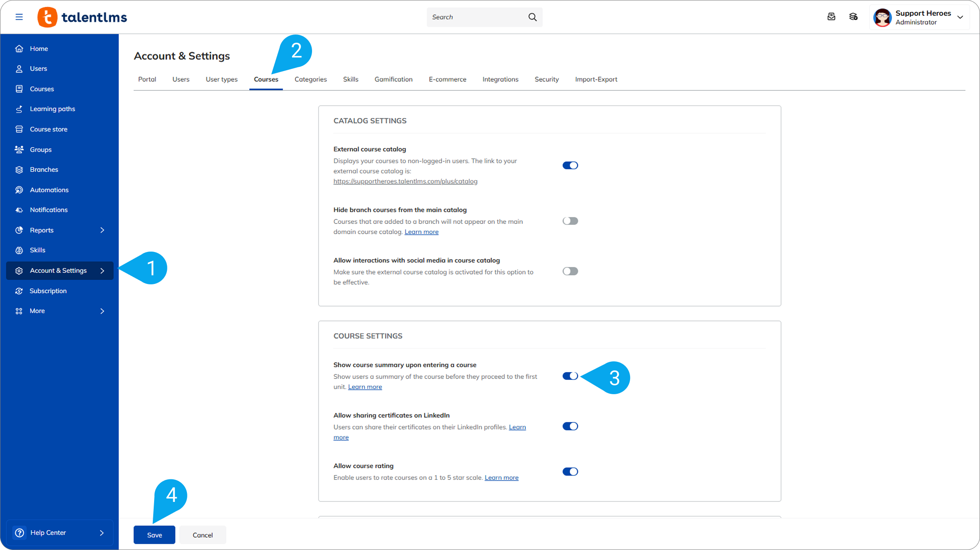Click the search magnifier icon

[532, 17]
